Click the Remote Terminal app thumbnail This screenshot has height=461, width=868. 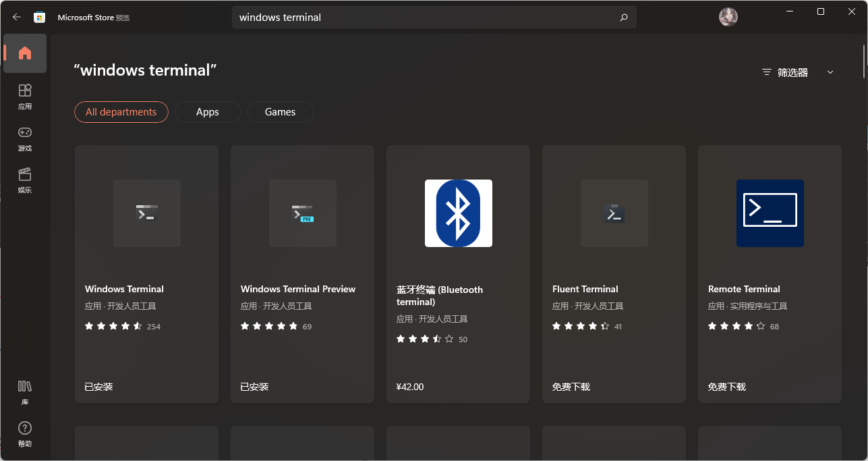point(769,213)
